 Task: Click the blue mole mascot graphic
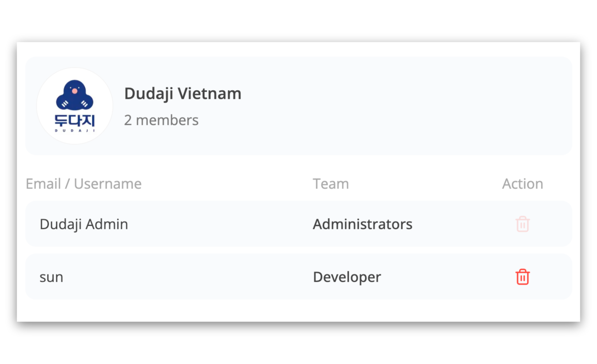coord(75,95)
